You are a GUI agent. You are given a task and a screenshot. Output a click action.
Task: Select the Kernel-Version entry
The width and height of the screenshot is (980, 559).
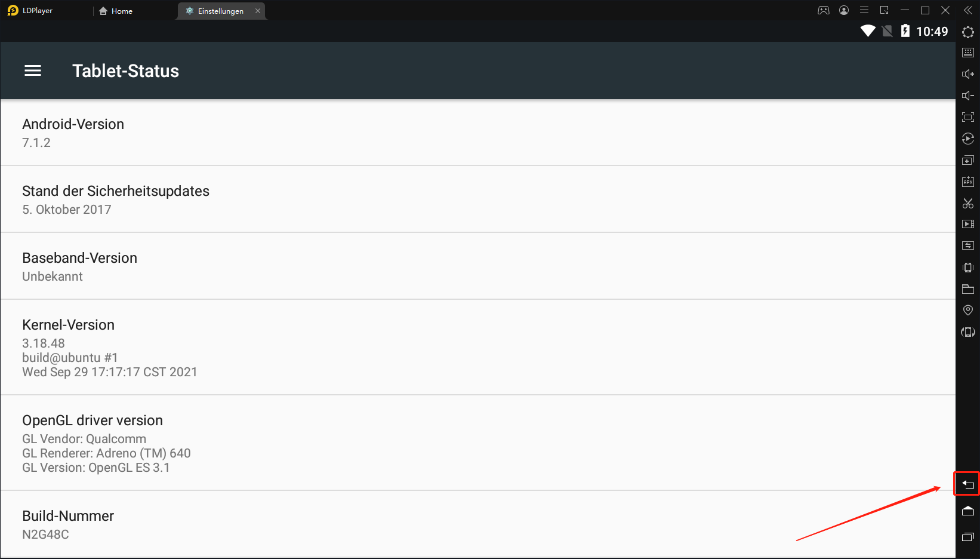(x=478, y=348)
